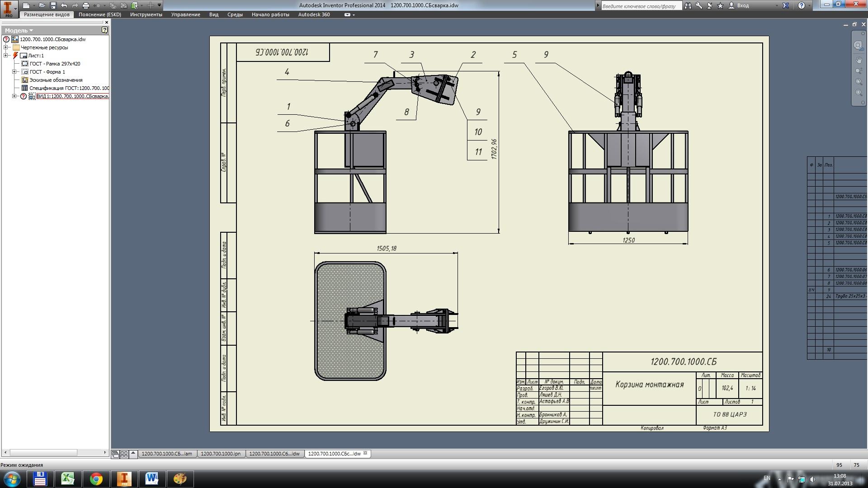
Task: Click the star favorites icon
Action: (720, 5)
